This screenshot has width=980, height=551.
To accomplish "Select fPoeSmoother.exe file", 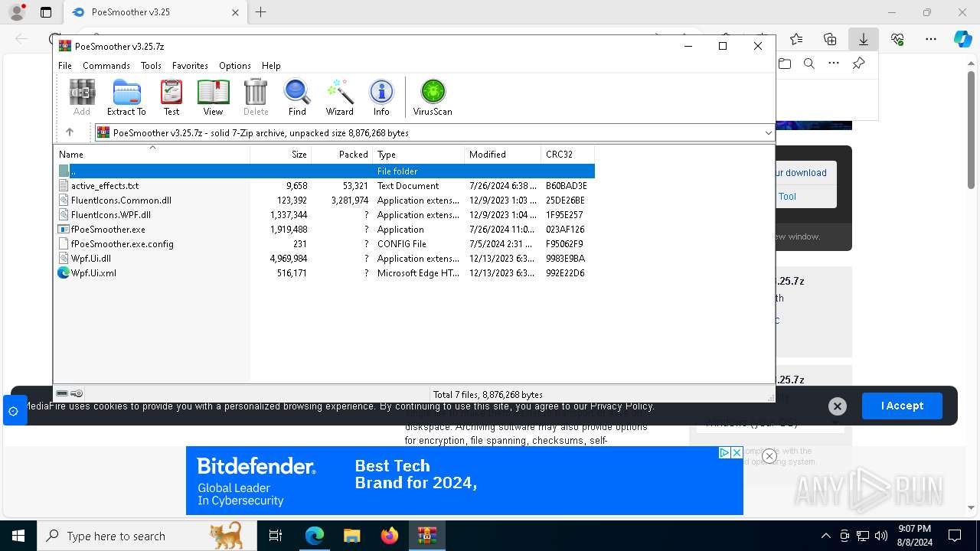I will 326,230.
